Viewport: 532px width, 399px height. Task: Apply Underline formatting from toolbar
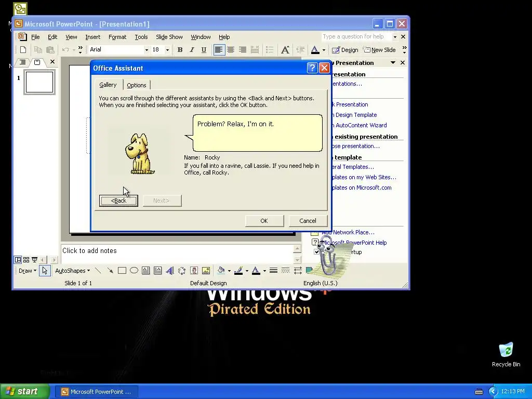(x=204, y=50)
